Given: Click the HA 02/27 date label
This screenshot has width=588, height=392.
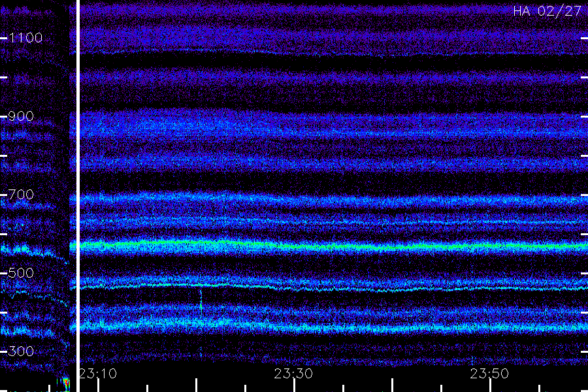Looking at the screenshot, I should pyautogui.click(x=547, y=11).
